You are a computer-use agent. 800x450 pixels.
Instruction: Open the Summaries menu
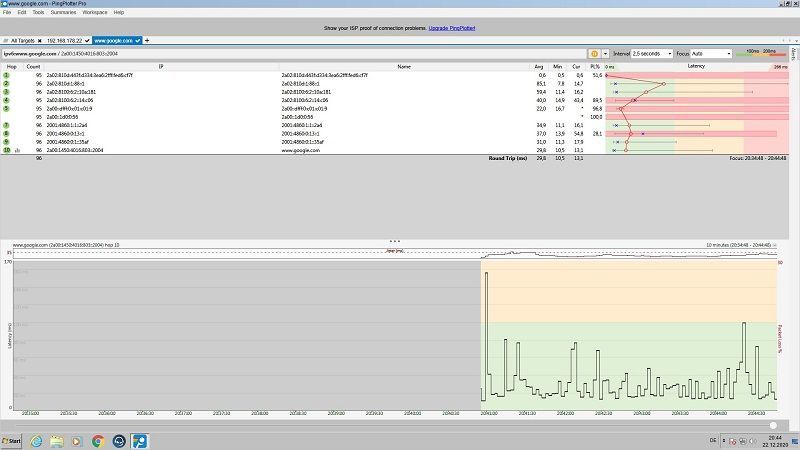63,12
